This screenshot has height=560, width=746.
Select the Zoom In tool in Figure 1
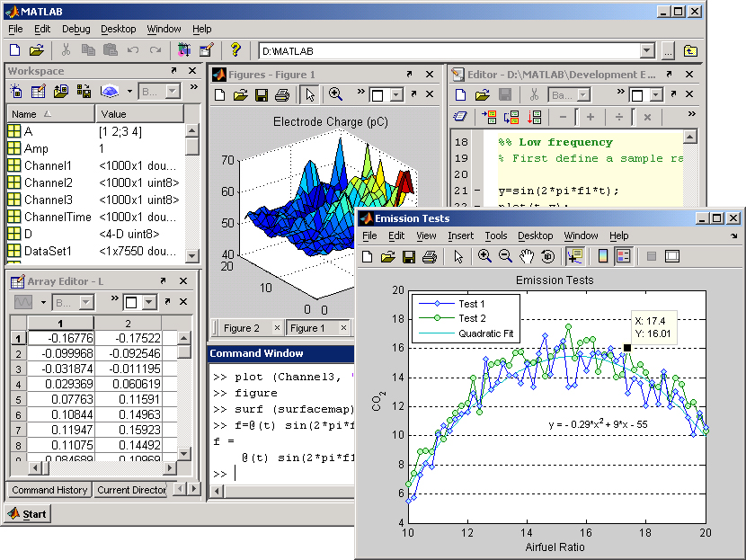pyautogui.click(x=335, y=94)
